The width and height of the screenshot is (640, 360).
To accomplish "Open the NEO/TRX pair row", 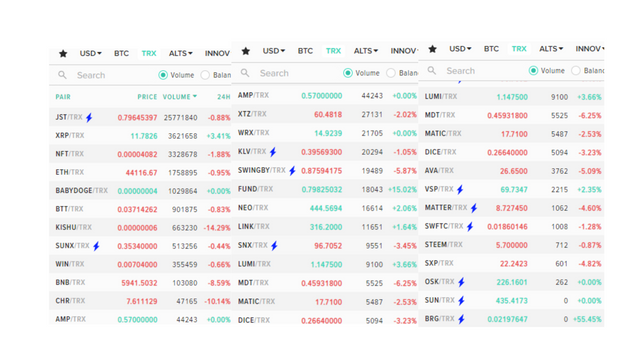I will pos(325,208).
